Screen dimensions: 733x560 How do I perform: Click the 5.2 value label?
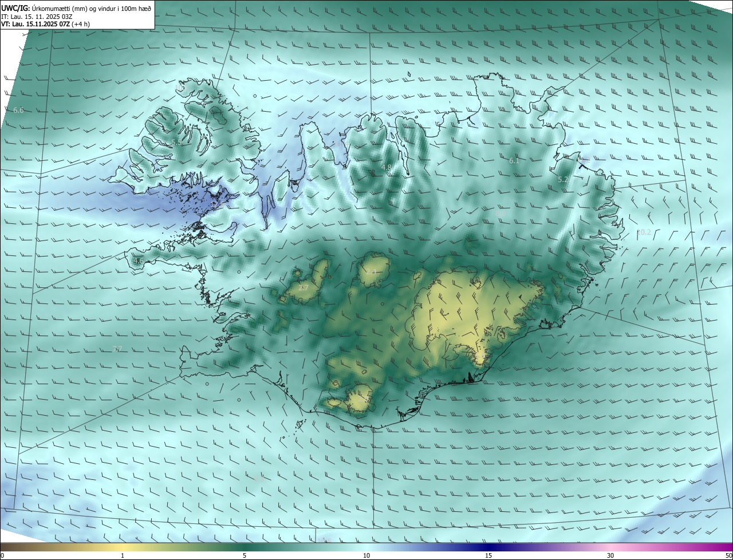point(563,180)
